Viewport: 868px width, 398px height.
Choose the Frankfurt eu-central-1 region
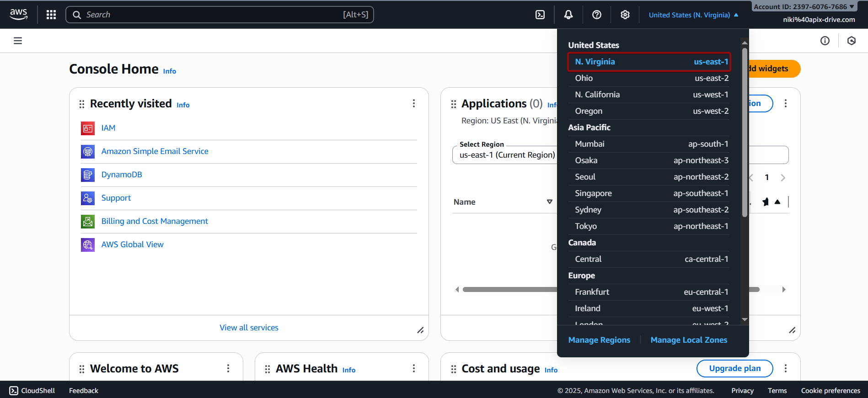[651, 292]
